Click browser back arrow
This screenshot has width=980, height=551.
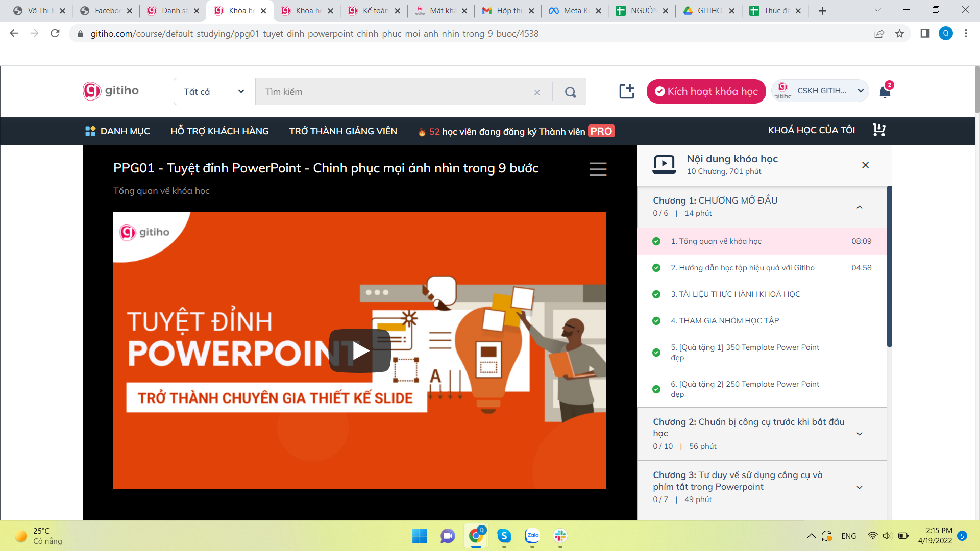14,33
